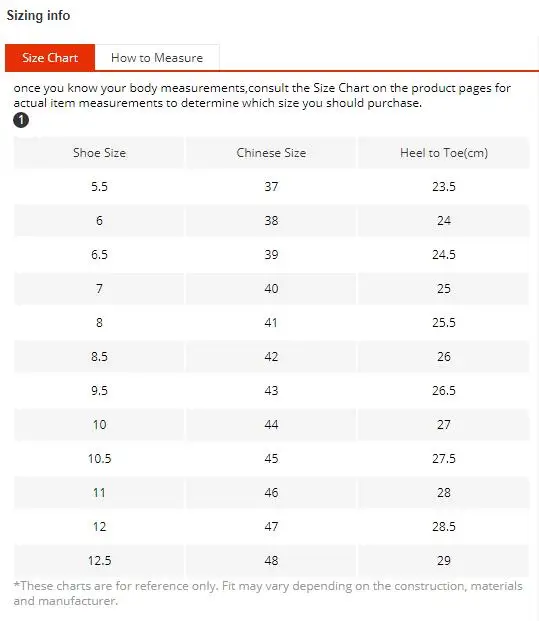Click the black number 1 badge icon
Viewport: 539px width, 621px height.
click(x=21, y=120)
